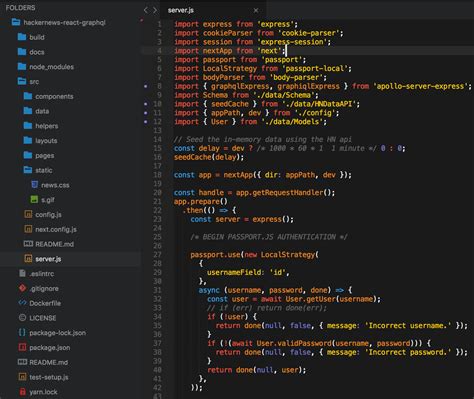Open package.json in the sidebar
Image resolution: width=474 pixels, height=399 pixels.
[50, 348]
